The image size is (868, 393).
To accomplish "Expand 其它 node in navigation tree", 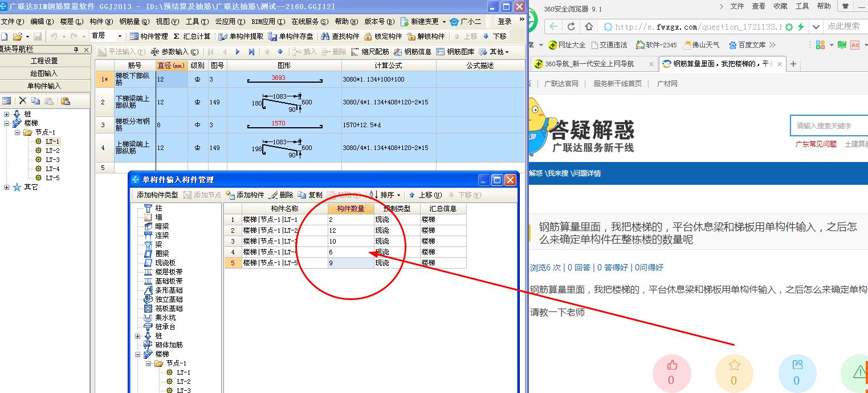I will [7, 187].
